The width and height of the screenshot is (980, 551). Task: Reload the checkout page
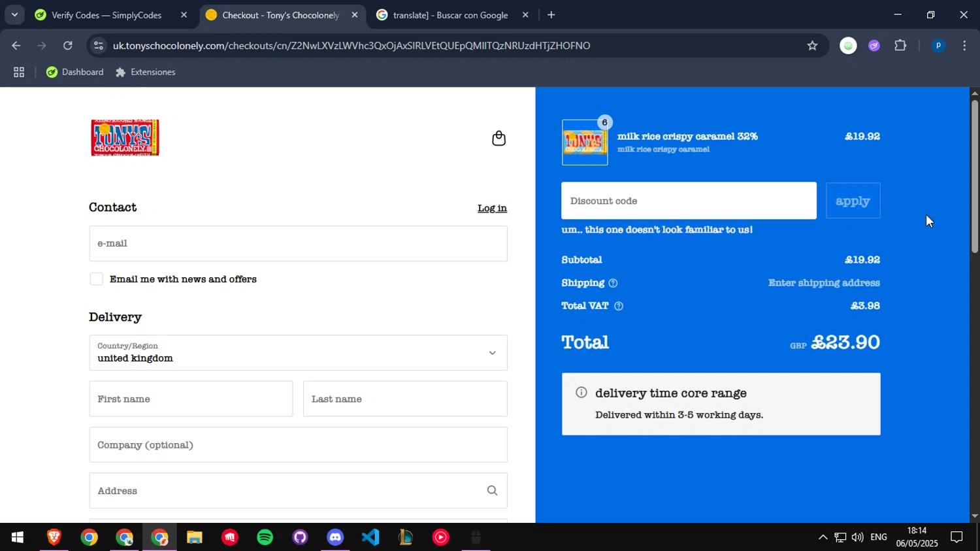click(67, 45)
